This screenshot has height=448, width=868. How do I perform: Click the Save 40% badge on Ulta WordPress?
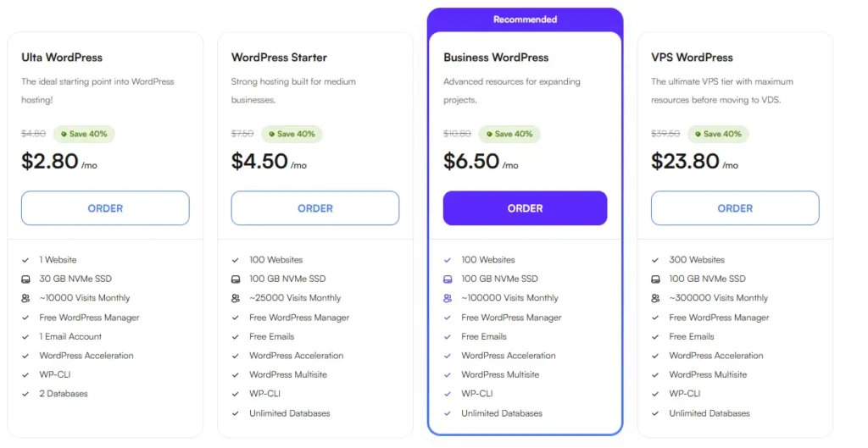point(84,134)
